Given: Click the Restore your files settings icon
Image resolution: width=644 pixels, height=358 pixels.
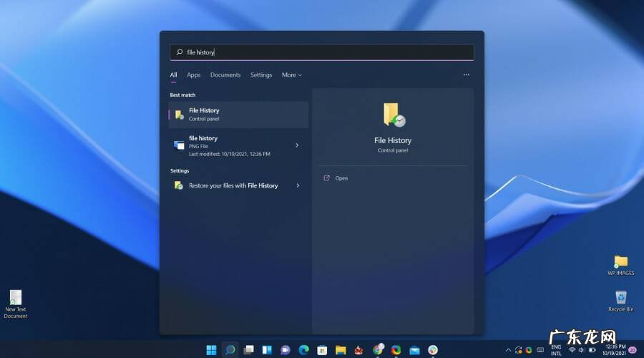Looking at the screenshot, I should 179,185.
